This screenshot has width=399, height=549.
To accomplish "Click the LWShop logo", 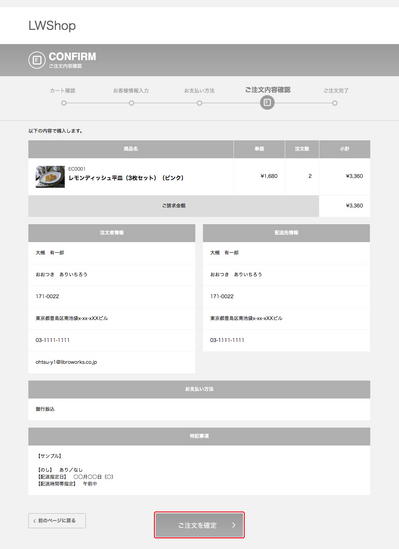I will 52,26.
